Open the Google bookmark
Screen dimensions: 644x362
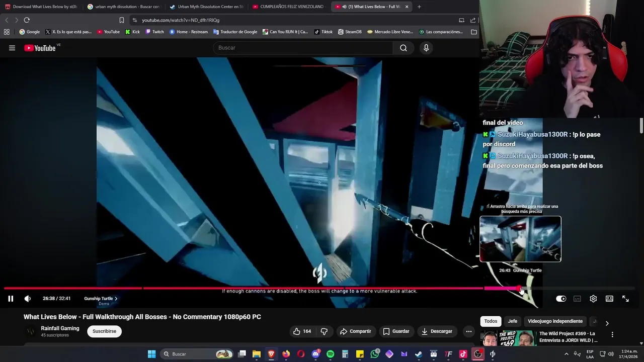pyautogui.click(x=30, y=32)
